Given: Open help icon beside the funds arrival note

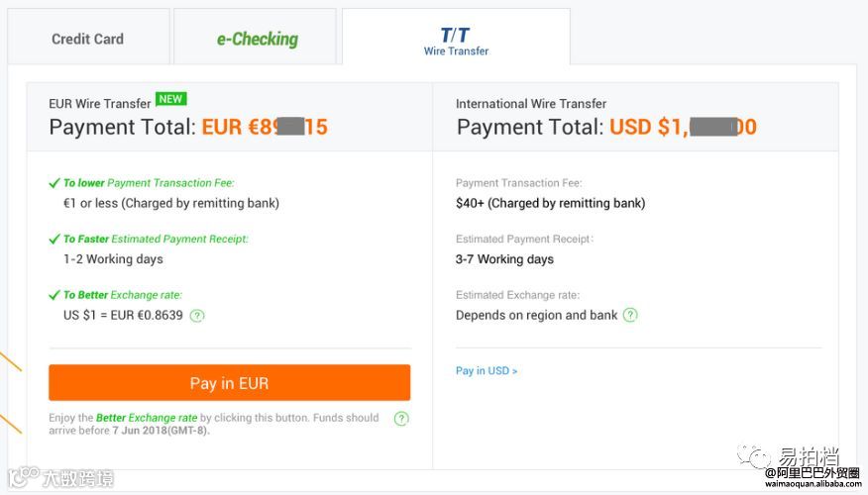Looking at the screenshot, I should pyautogui.click(x=401, y=419).
